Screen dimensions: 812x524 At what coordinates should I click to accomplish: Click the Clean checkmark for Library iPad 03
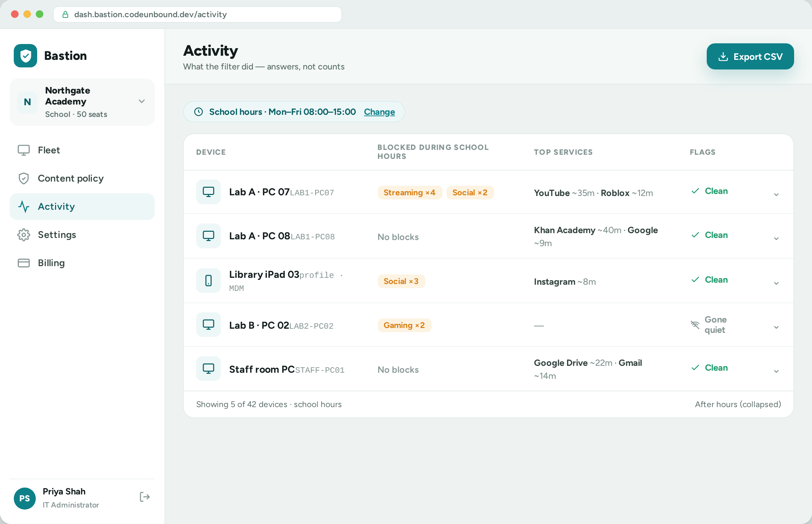pos(695,280)
